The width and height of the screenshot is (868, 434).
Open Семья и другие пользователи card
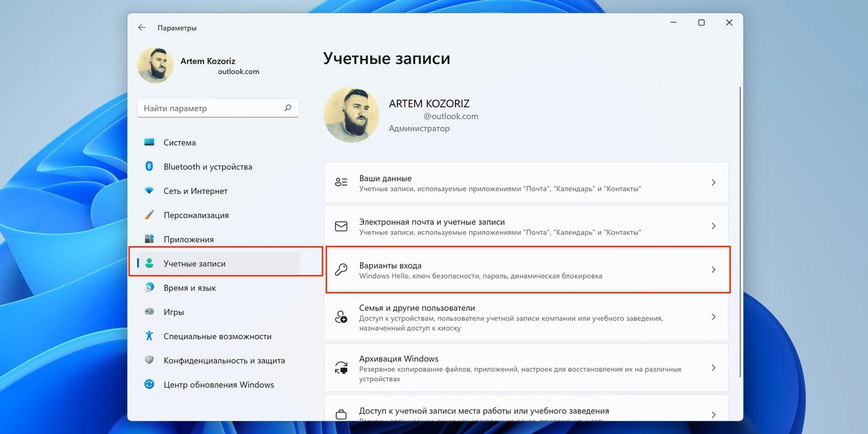tap(526, 317)
